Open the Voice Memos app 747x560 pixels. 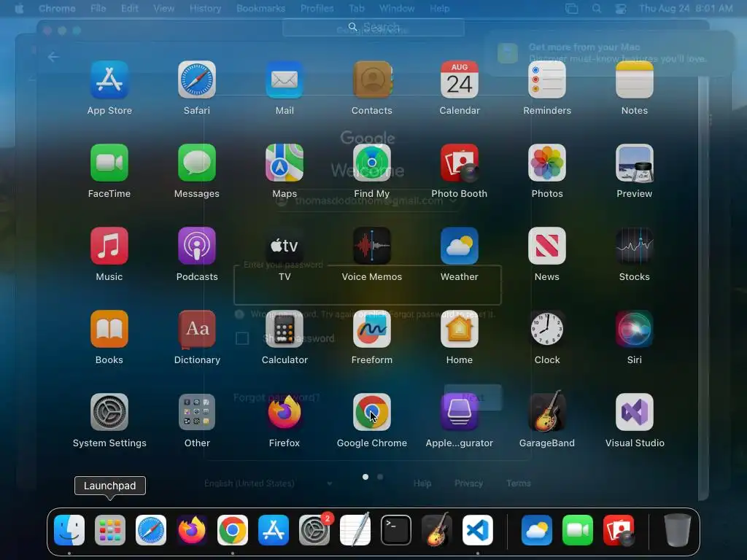click(x=372, y=246)
